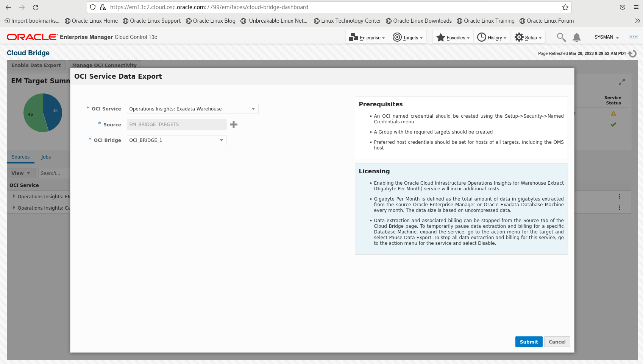Open action menu for second service row
Screen dimensions: 643x364
pyautogui.click(x=620, y=208)
